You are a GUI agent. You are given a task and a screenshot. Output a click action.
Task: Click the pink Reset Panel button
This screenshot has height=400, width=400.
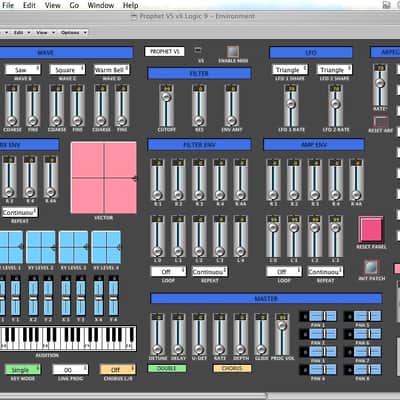[x=371, y=229]
